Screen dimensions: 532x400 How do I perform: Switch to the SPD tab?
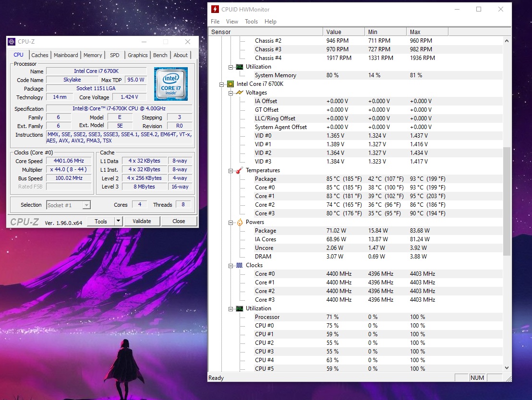pyautogui.click(x=115, y=55)
